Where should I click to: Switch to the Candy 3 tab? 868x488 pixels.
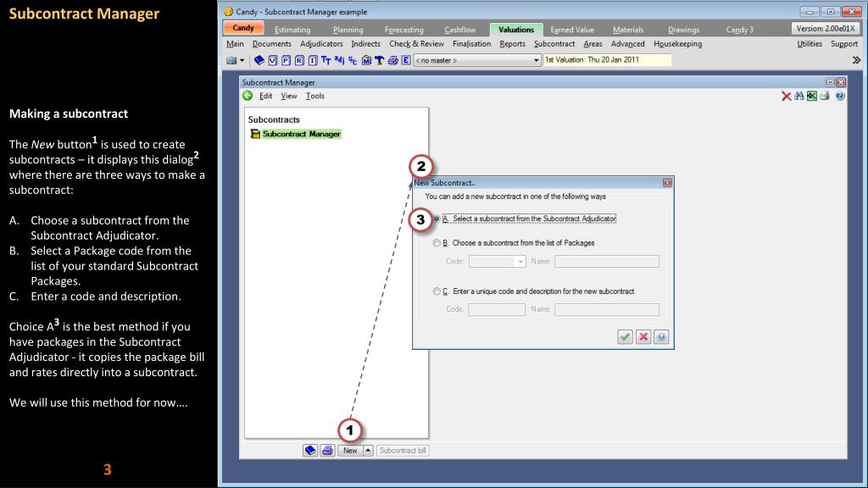click(739, 30)
